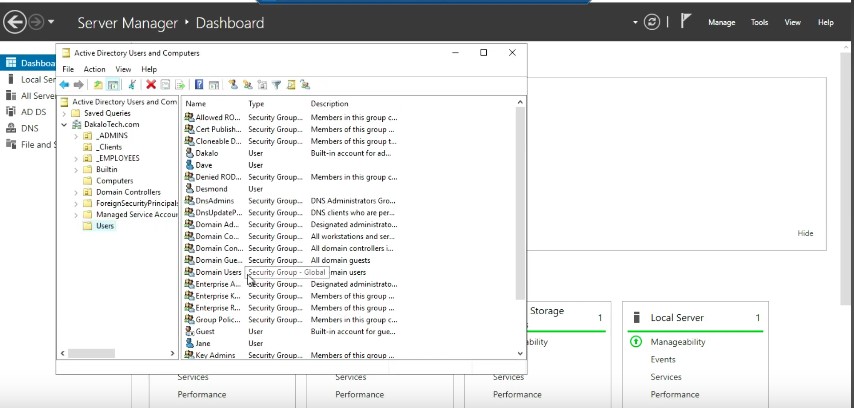Click the blue Back arrow in ADUC toolbar
This screenshot has width=854, height=408.
pos(64,84)
